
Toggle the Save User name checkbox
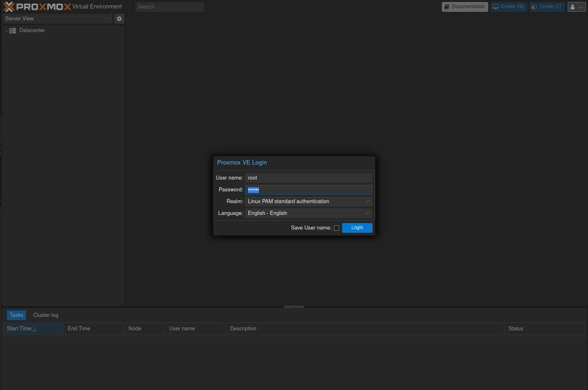[336, 228]
